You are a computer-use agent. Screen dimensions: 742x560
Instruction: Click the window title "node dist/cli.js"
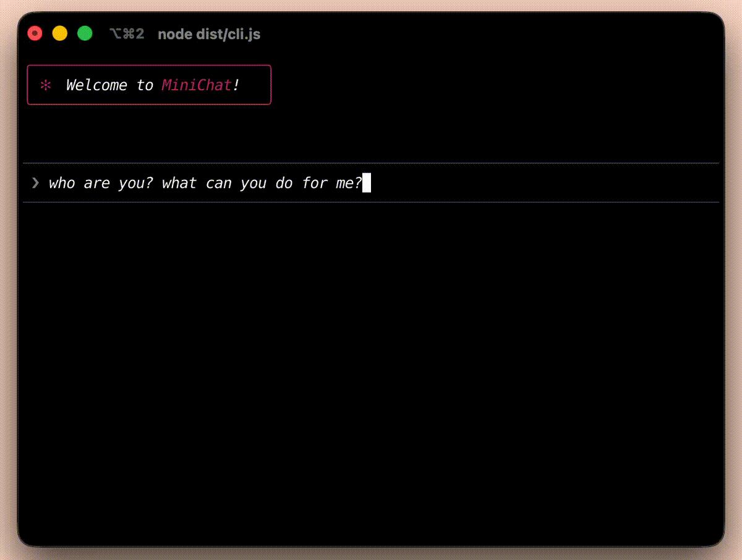(x=209, y=35)
